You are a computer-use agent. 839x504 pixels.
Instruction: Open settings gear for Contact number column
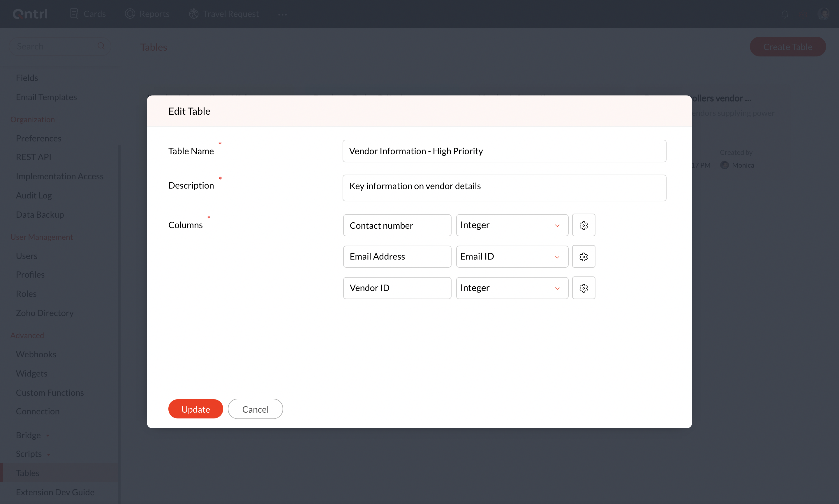coord(583,225)
